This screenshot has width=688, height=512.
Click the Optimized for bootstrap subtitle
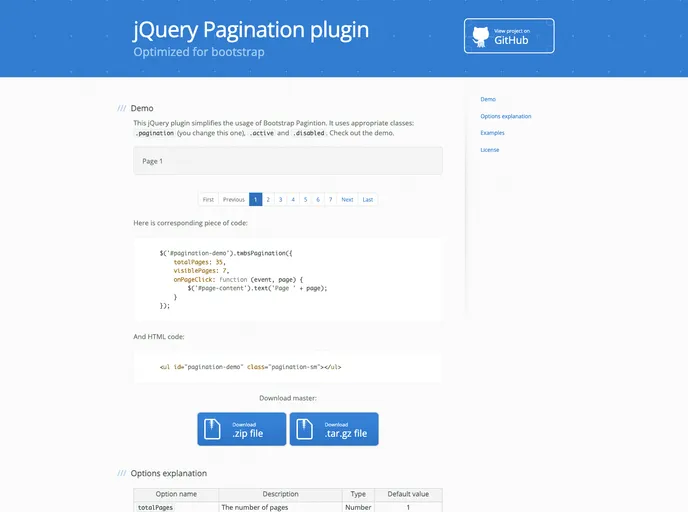(x=199, y=52)
